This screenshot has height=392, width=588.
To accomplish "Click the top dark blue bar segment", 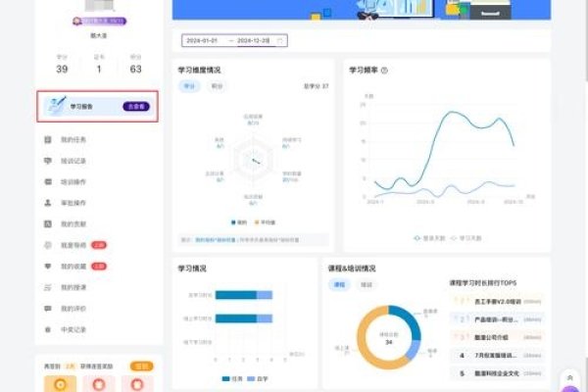I will 236,295.
